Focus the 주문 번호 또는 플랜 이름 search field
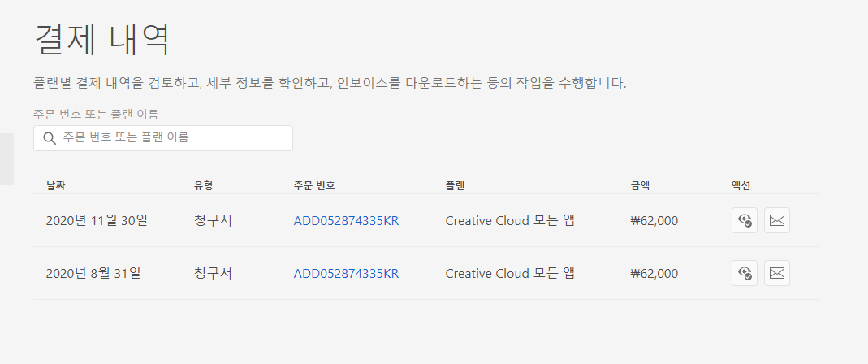868x364 pixels. pos(162,138)
